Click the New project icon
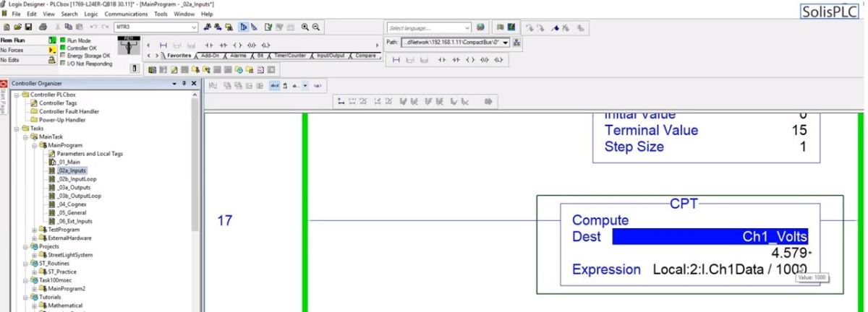The width and height of the screenshot is (868, 312). click(x=6, y=27)
